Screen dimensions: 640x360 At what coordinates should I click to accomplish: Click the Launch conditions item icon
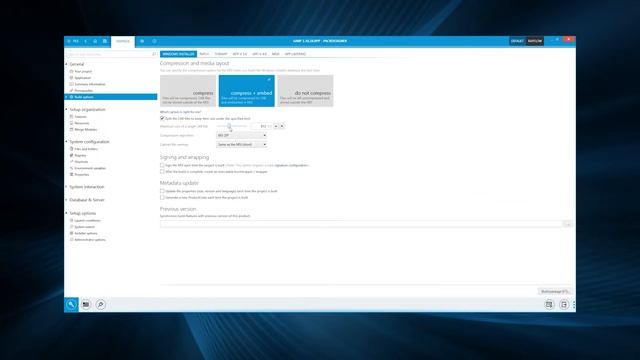pos(71,220)
